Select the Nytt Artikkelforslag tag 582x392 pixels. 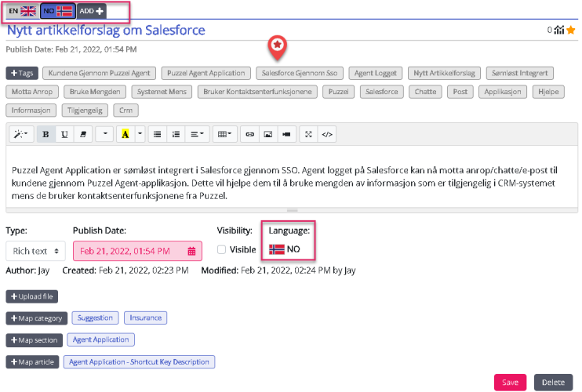[444, 73]
